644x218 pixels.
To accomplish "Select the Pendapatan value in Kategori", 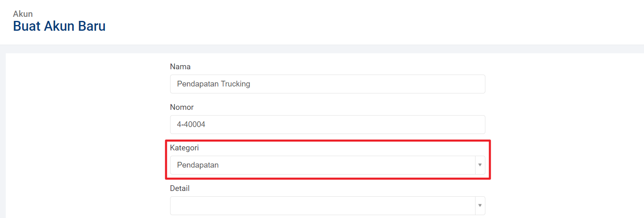I will coord(198,165).
